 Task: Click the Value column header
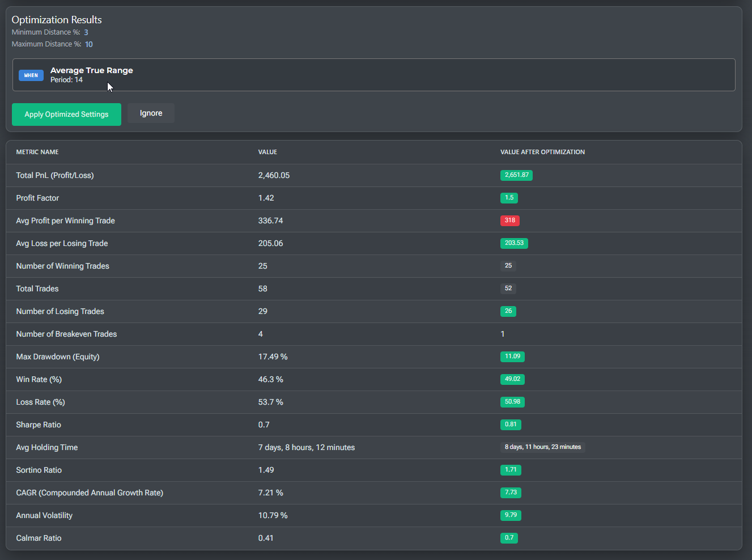[x=267, y=152]
